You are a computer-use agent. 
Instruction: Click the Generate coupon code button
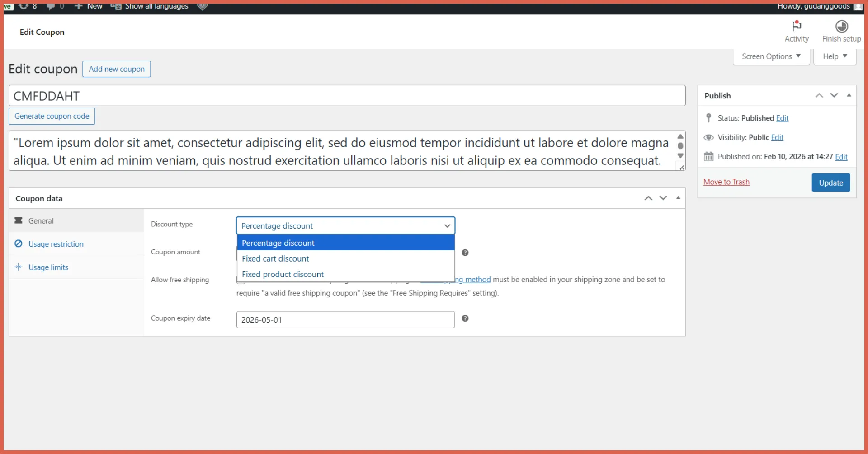point(52,116)
